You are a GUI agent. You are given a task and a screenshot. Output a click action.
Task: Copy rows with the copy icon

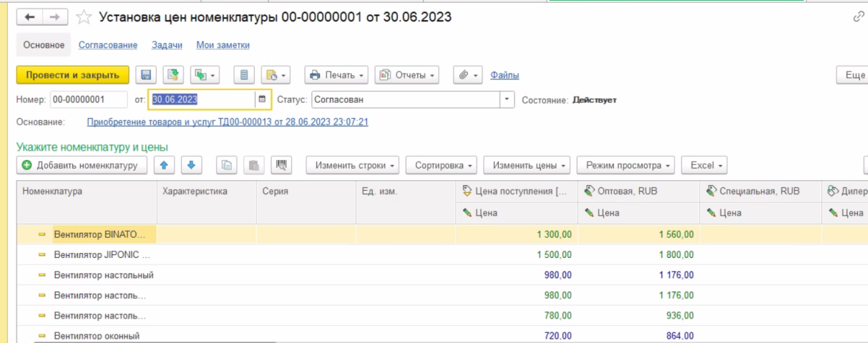(226, 165)
